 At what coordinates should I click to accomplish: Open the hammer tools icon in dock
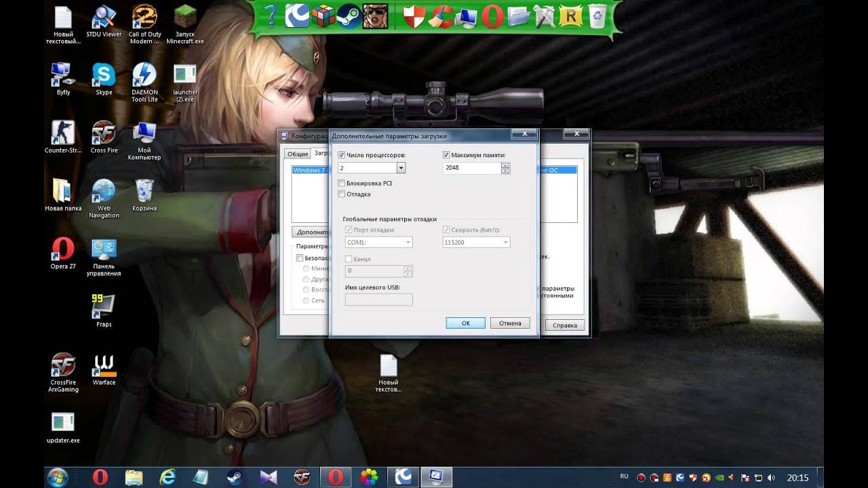point(545,16)
